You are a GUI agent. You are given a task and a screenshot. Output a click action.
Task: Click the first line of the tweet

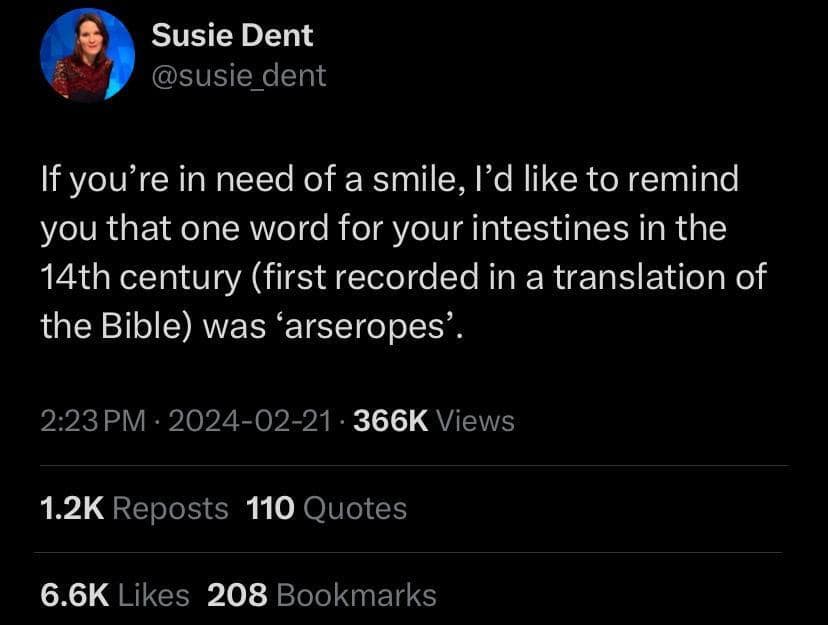point(390,179)
